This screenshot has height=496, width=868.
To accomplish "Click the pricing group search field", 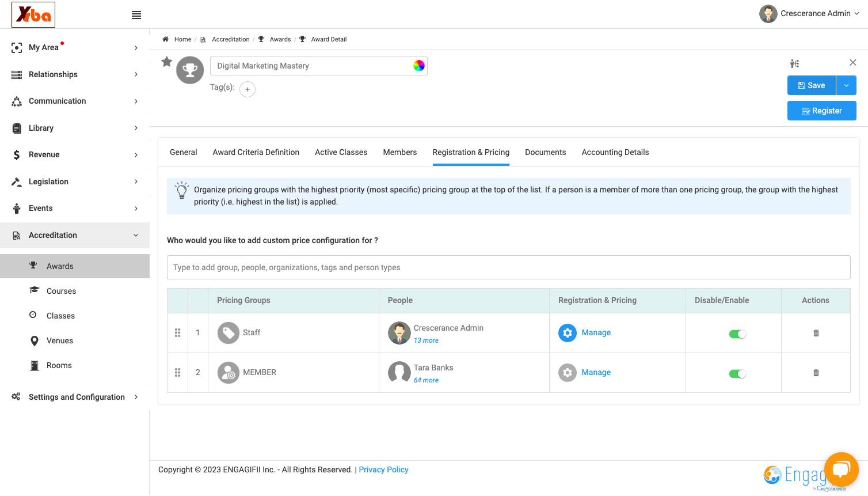I will click(509, 267).
